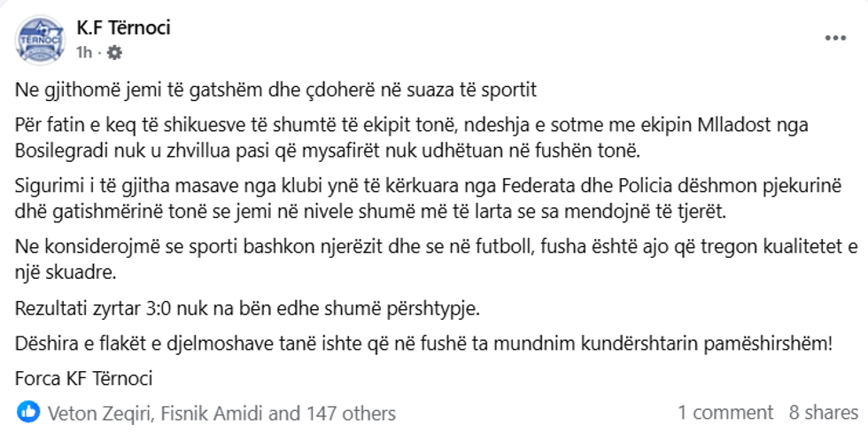Click the sentence starting 'Dëshira e flakët'
The height and width of the screenshot is (433, 868).
click(425, 344)
